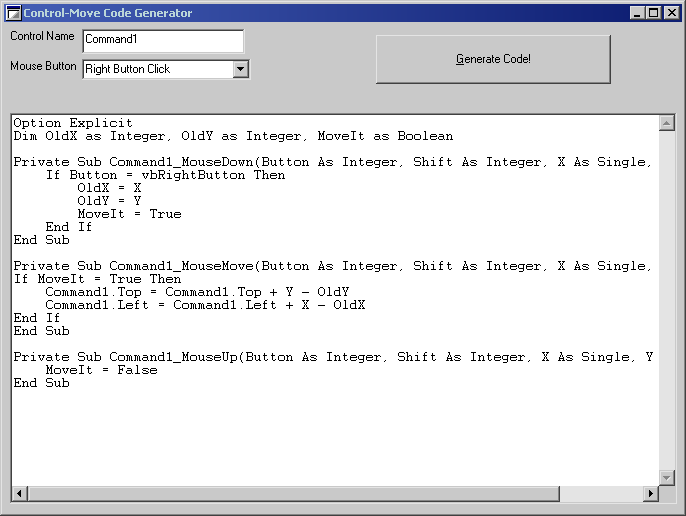Click horizontal scrollbar track right of thumb
Image resolution: width=686 pixels, height=516 pixels.
[x=600, y=494]
